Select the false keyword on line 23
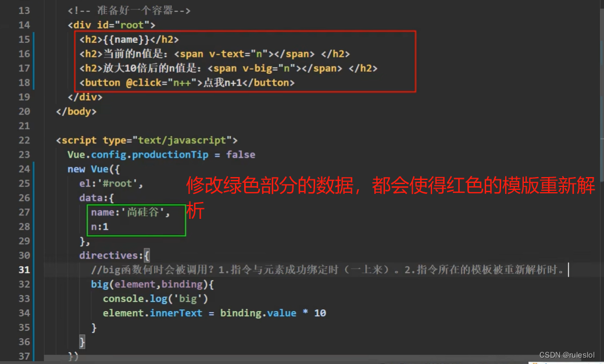The height and width of the screenshot is (364, 604). [x=240, y=154]
